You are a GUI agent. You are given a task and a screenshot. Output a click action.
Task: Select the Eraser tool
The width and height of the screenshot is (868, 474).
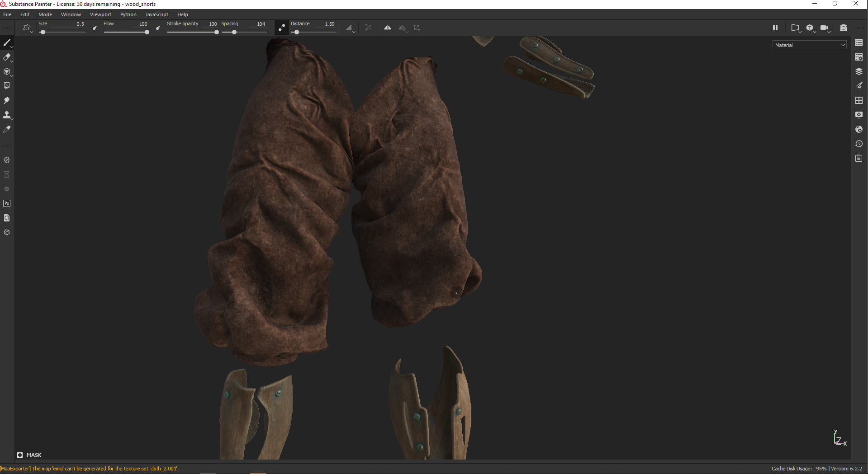tap(7, 57)
